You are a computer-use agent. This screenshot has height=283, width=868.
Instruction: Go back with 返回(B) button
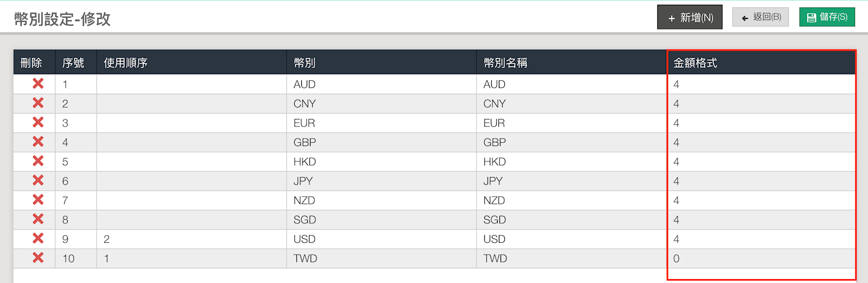click(761, 17)
